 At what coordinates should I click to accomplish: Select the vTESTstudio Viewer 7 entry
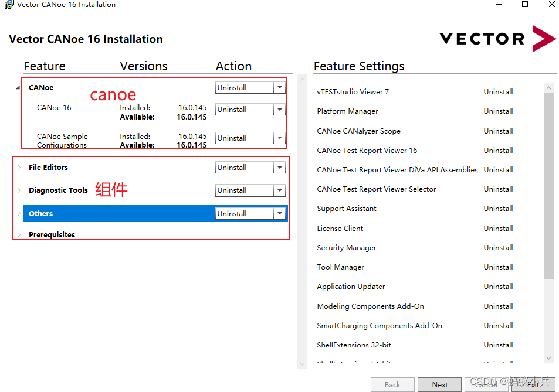tap(352, 91)
